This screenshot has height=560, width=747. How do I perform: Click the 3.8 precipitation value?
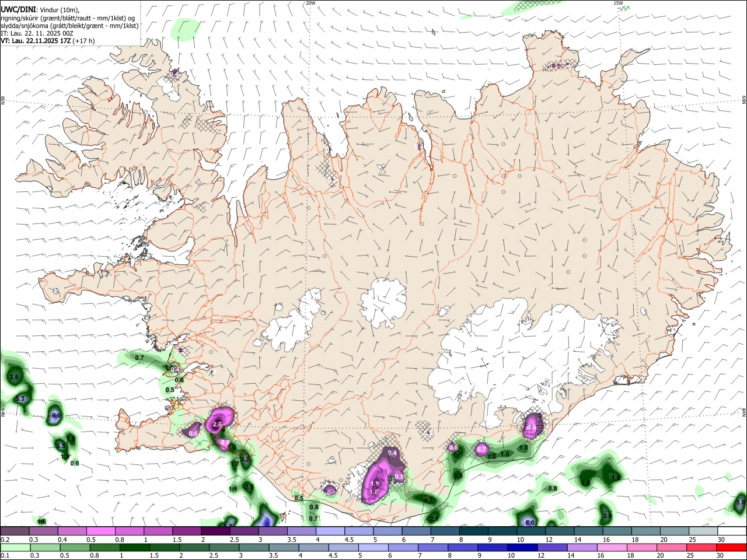coord(245,459)
